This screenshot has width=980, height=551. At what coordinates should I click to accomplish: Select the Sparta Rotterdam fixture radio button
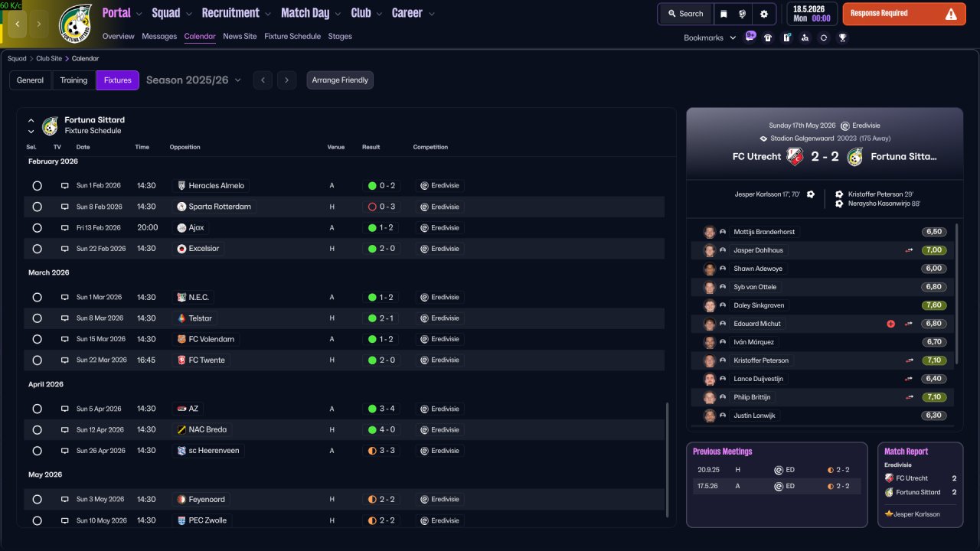(37, 207)
